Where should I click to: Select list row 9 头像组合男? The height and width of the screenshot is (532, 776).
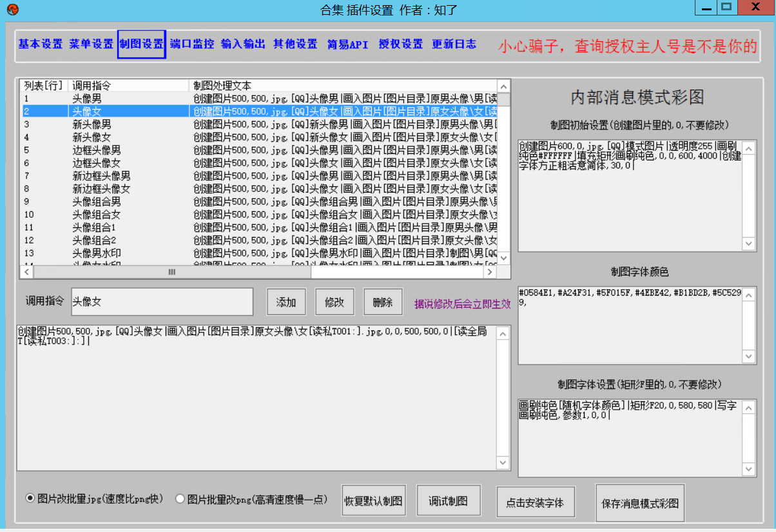[x=259, y=202]
